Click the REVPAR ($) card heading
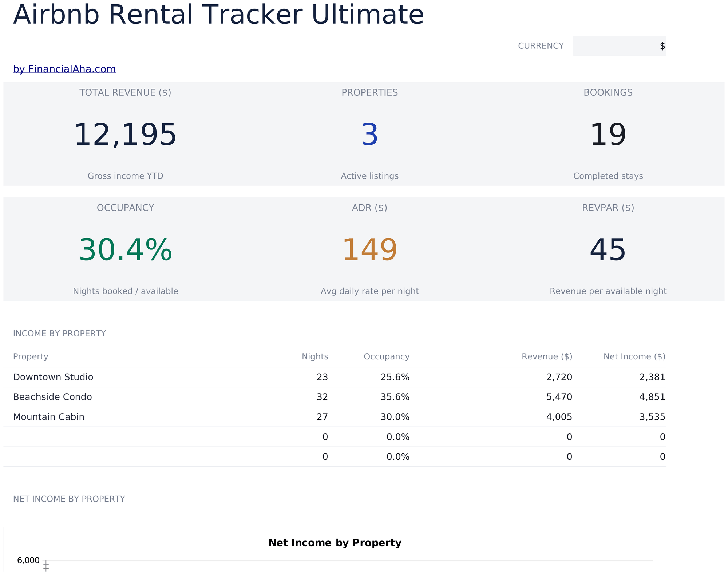The height and width of the screenshot is (575, 728). click(x=608, y=208)
